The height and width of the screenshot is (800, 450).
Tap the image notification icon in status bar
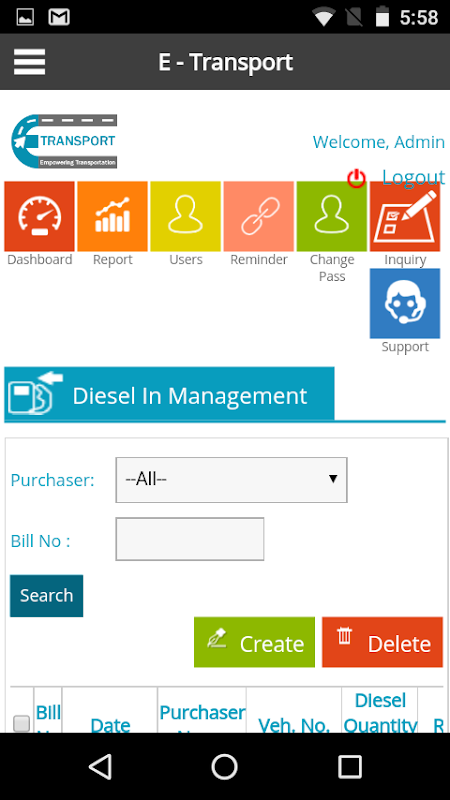point(25,18)
